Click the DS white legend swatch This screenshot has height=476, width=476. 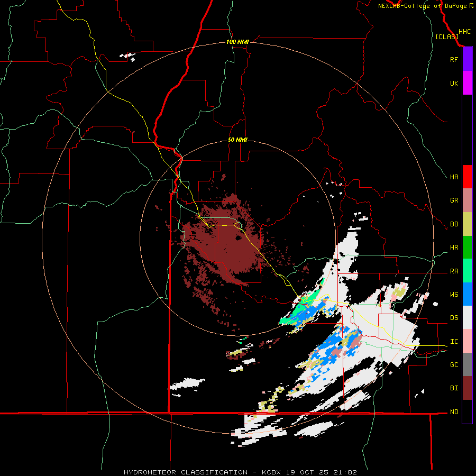467,317
